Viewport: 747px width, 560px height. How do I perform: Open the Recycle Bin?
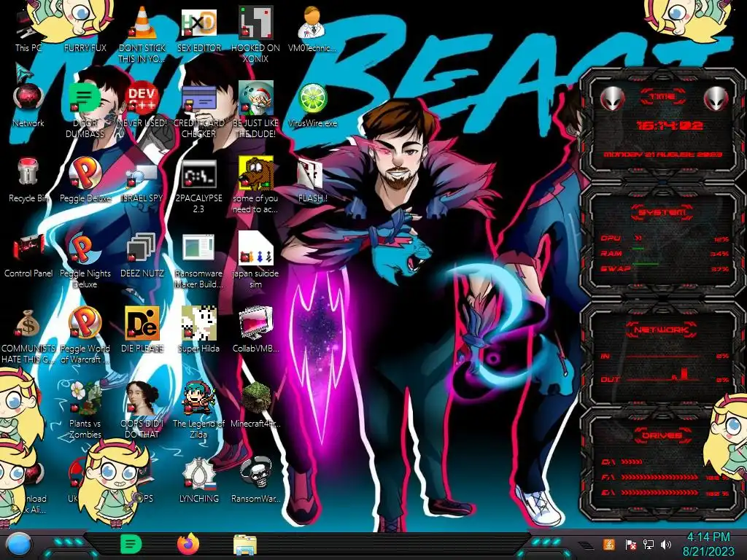pos(28,180)
